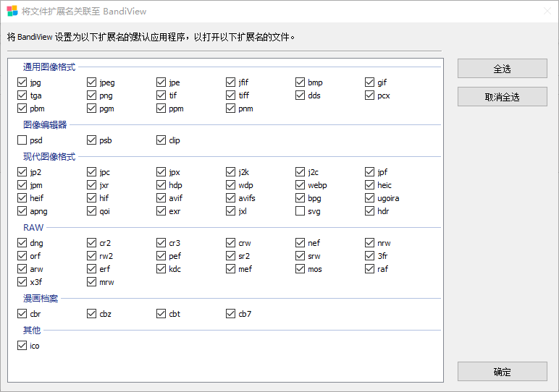The height and width of the screenshot is (392, 559).
Task: Toggle the jxl checkbox
Action: [x=231, y=211]
